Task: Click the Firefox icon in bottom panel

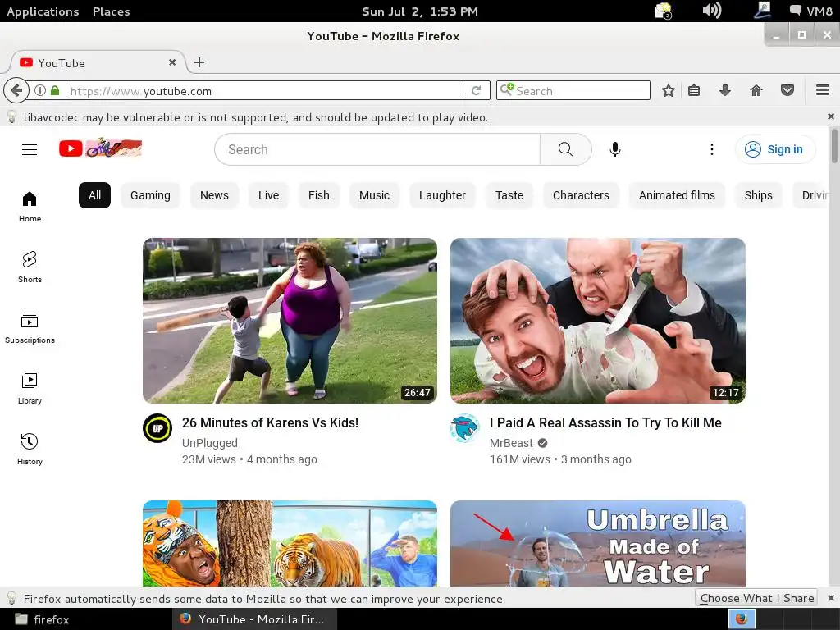Action: (x=742, y=619)
